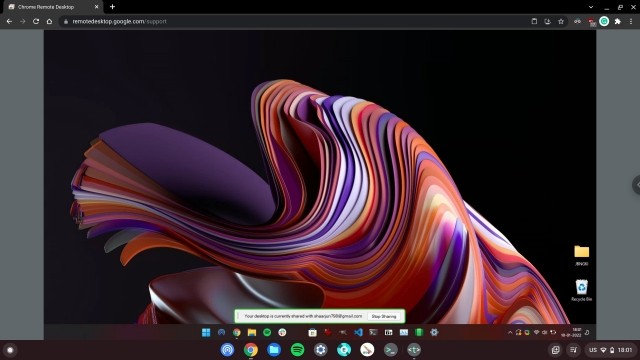This screenshot has height=360, width=640.
Task: Click the Chrome Remote Desktop tab
Action: click(x=53, y=7)
